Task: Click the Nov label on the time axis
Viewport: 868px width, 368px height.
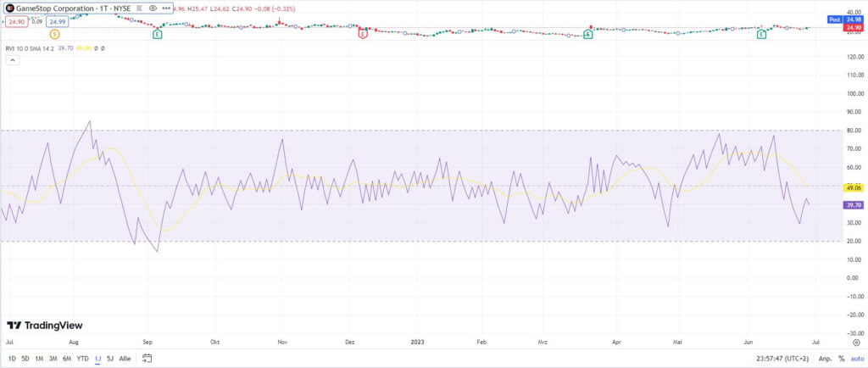Action: pos(282,343)
